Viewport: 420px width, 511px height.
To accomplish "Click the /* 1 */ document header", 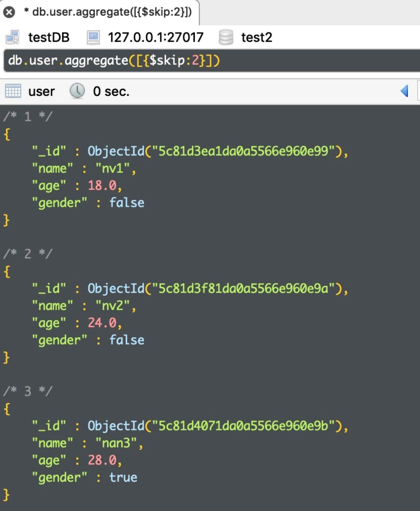I will (28, 117).
